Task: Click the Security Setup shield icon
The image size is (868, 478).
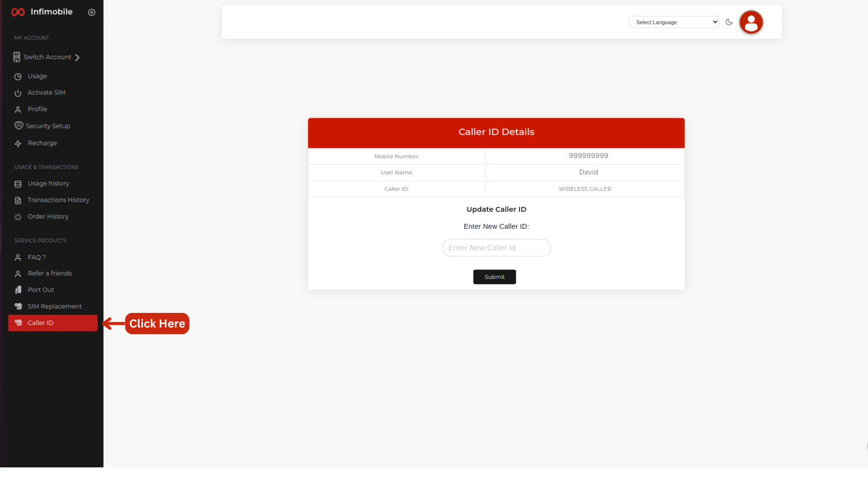Action: [x=19, y=126]
